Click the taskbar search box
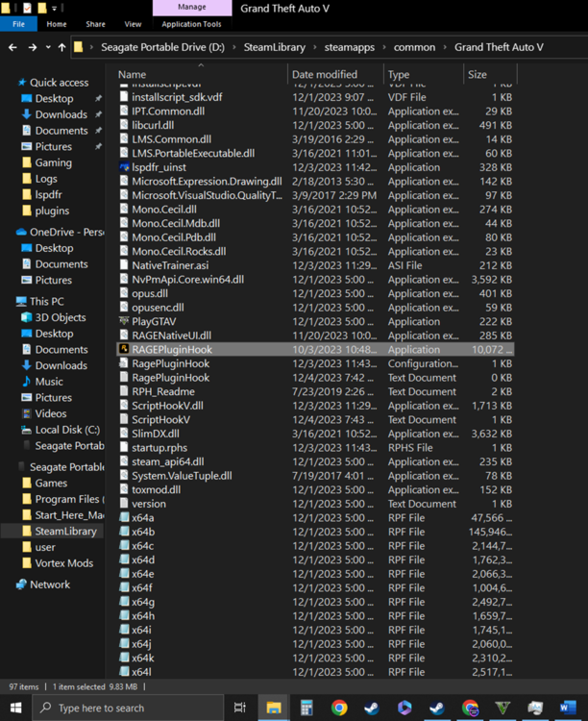 coord(128,708)
